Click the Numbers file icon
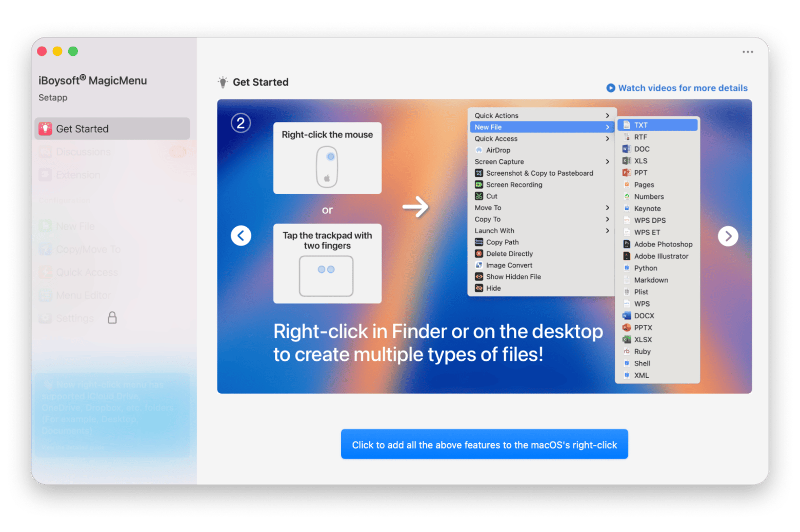800x532 pixels. click(x=627, y=196)
